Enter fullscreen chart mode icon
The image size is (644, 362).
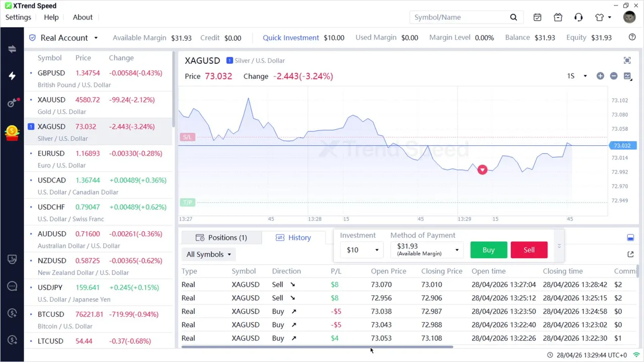tap(627, 60)
